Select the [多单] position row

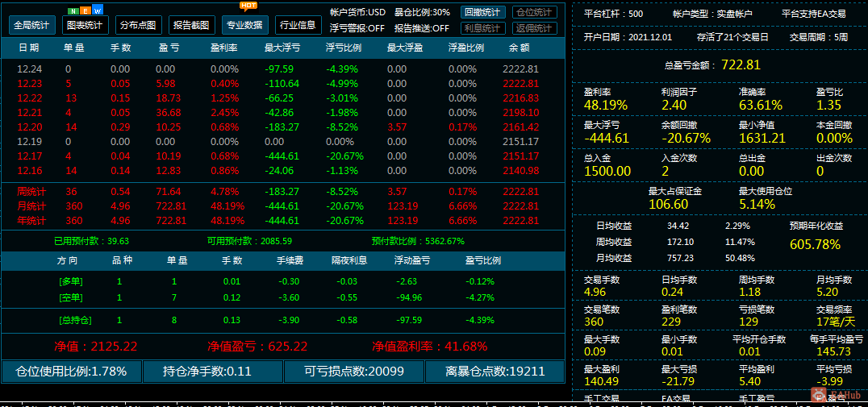point(282,281)
